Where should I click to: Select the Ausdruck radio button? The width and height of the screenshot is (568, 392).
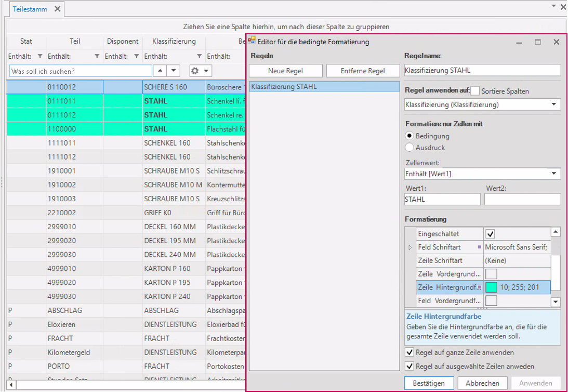(410, 148)
